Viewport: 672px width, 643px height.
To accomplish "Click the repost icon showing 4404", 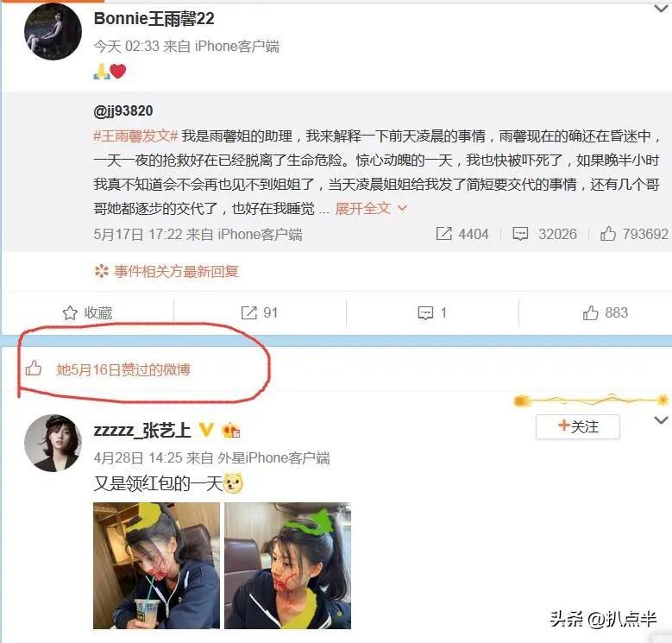I will pyautogui.click(x=444, y=234).
